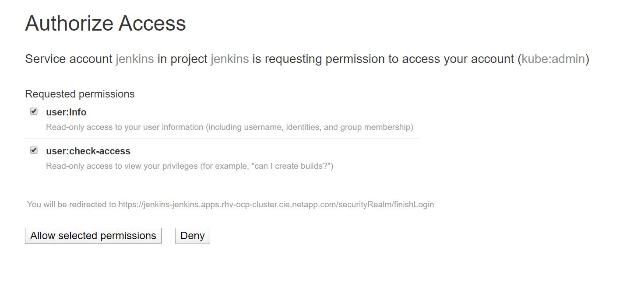Screen dimensions: 644x296
Task: Click the user:info read-only access description
Action: click(x=229, y=127)
